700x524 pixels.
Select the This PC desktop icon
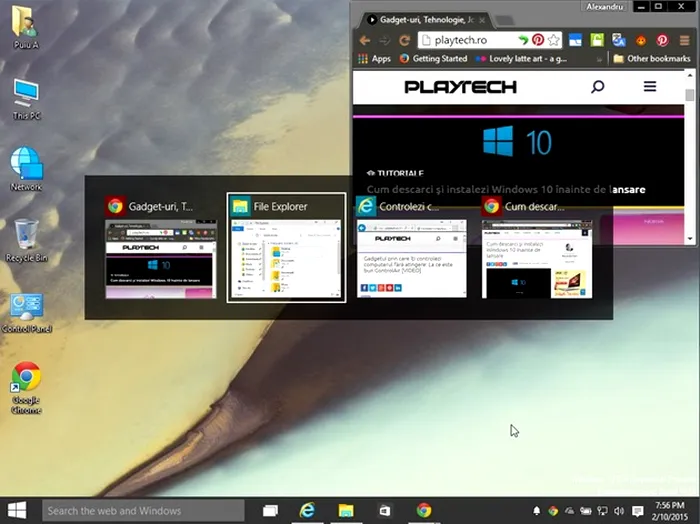point(26,99)
